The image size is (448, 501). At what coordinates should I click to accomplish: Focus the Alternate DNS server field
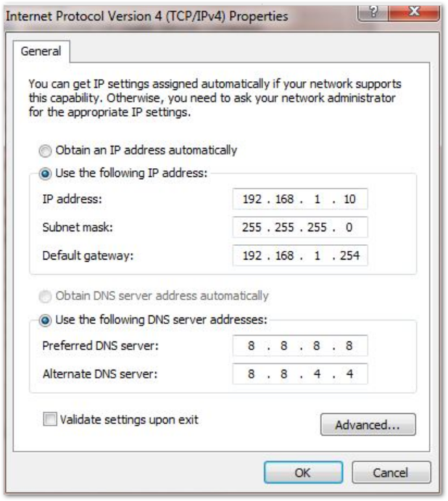[300, 374]
